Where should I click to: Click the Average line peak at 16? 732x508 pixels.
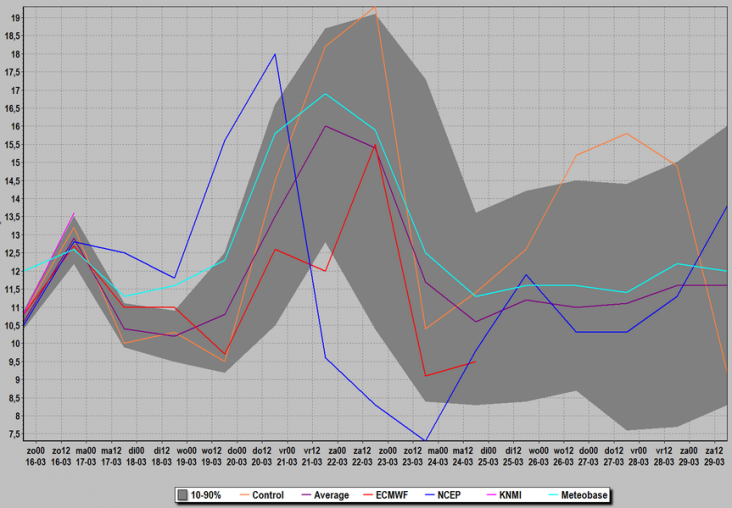(325, 126)
